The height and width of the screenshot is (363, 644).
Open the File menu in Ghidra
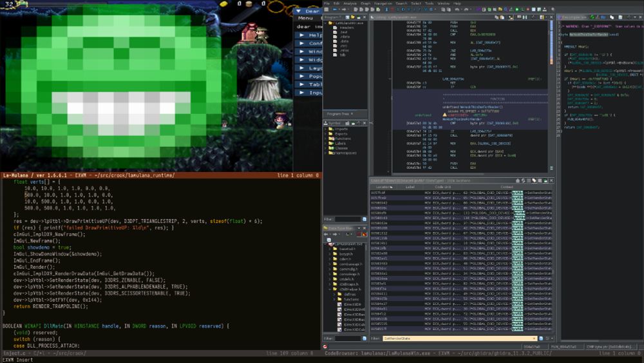coord(327,3)
